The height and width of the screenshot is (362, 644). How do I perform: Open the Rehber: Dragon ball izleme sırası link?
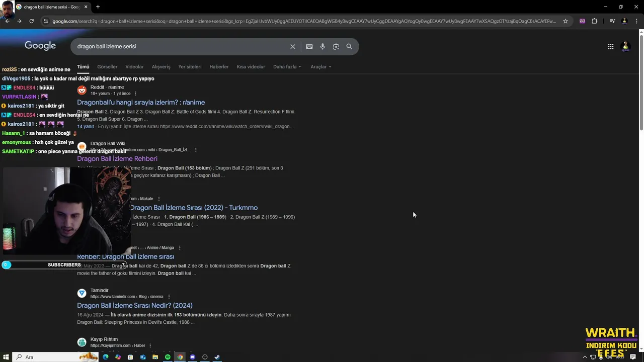click(126, 256)
